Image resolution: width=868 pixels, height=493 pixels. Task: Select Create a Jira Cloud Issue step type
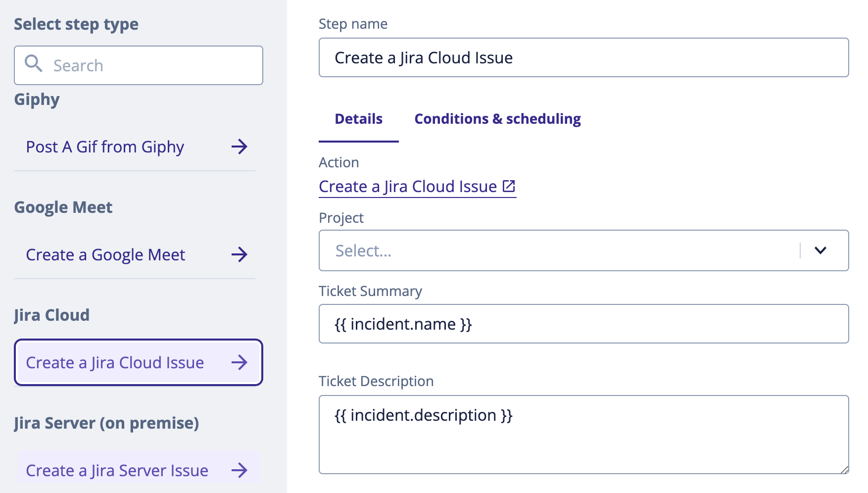pyautogui.click(x=115, y=363)
